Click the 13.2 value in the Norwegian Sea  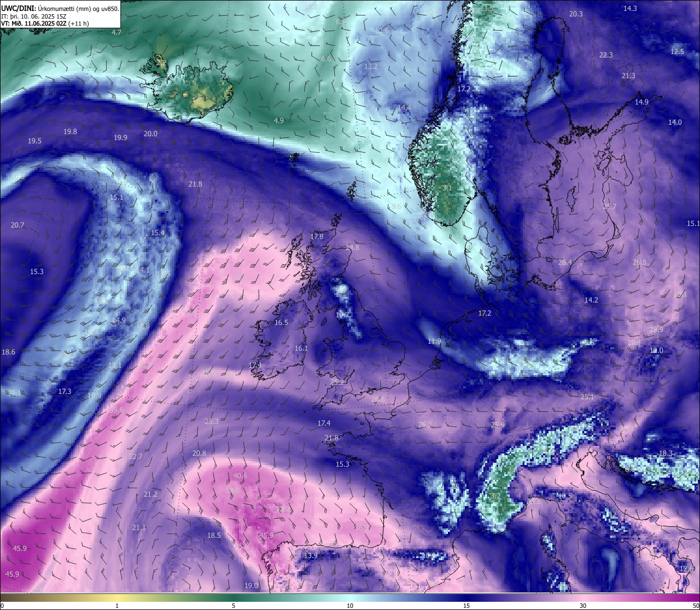coord(371,66)
